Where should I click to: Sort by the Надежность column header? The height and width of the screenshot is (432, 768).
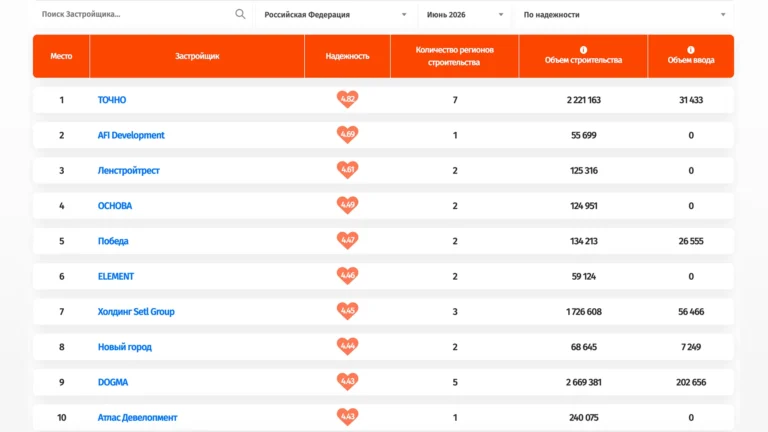(347, 56)
